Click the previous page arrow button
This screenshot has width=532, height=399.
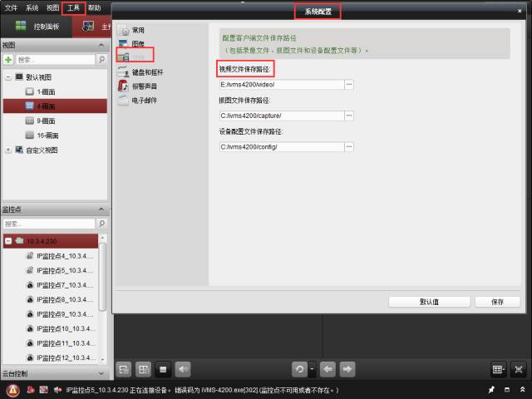[328, 369]
